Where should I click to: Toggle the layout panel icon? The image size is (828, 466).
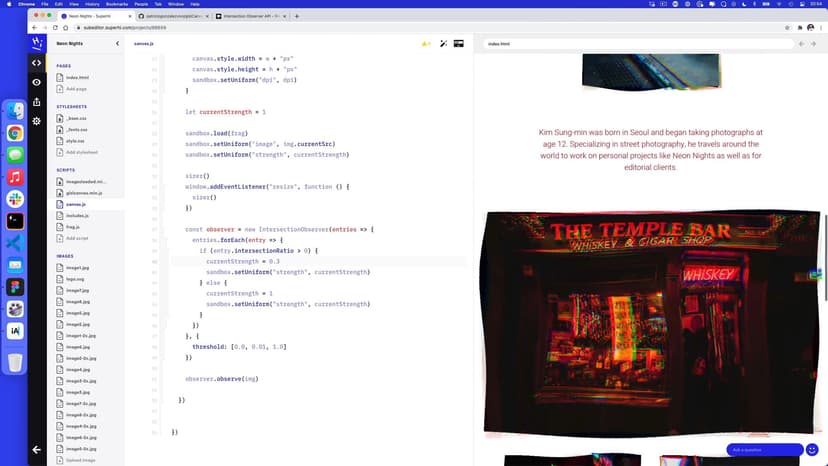(459, 44)
